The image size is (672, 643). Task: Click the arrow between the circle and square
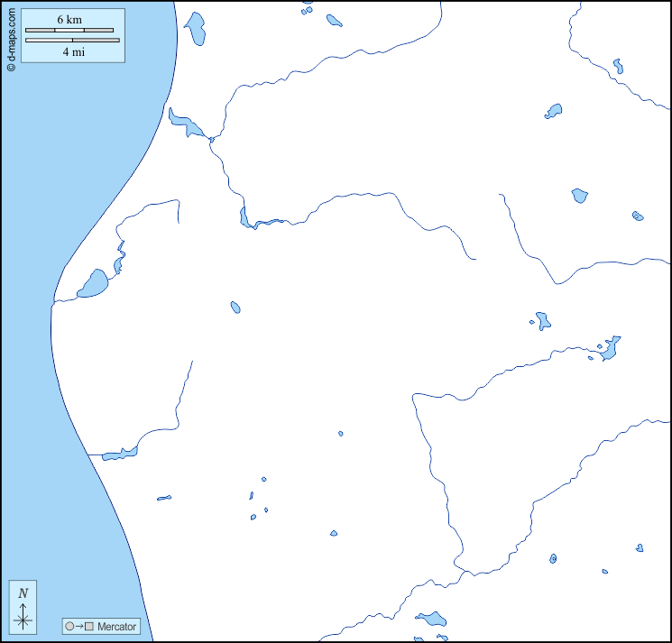pyautogui.click(x=79, y=626)
